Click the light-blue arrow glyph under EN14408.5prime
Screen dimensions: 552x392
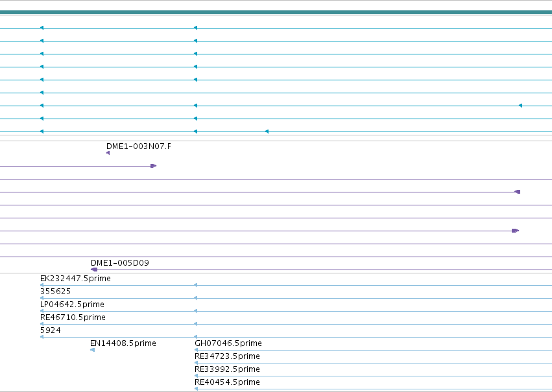(92, 350)
